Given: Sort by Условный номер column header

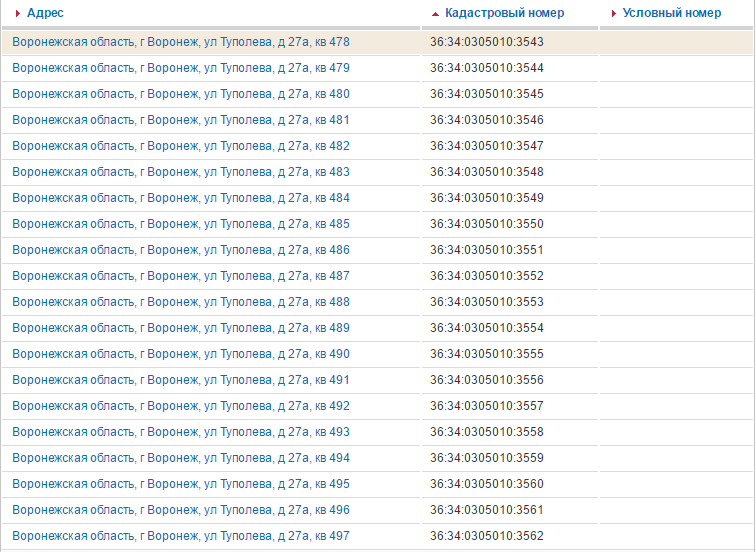Looking at the screenshot, I should pos(671,14).
